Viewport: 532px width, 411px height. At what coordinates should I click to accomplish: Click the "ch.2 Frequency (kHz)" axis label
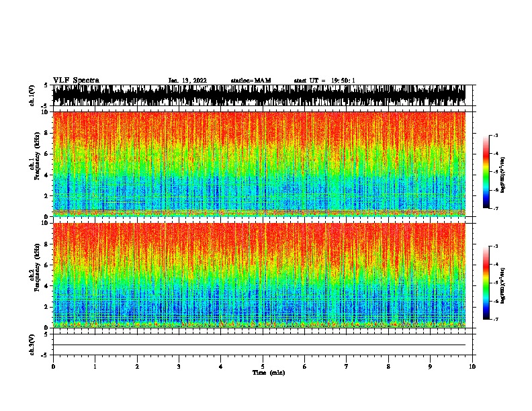(34, 267)
